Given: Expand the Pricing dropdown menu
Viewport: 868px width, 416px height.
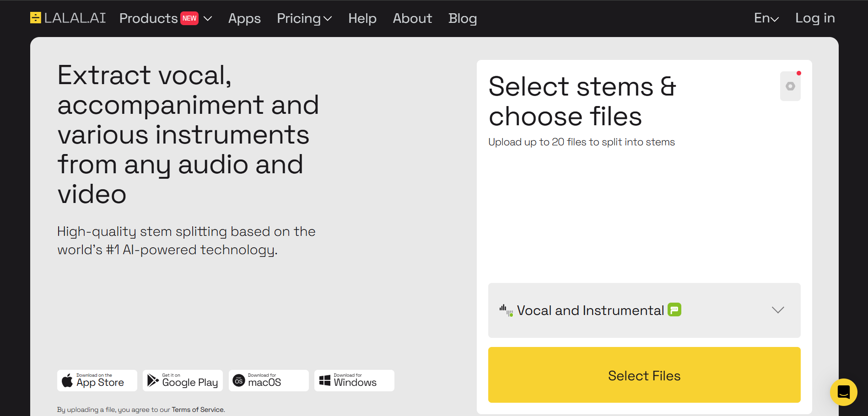Looking at the screenshot, I should coord(304,18).
